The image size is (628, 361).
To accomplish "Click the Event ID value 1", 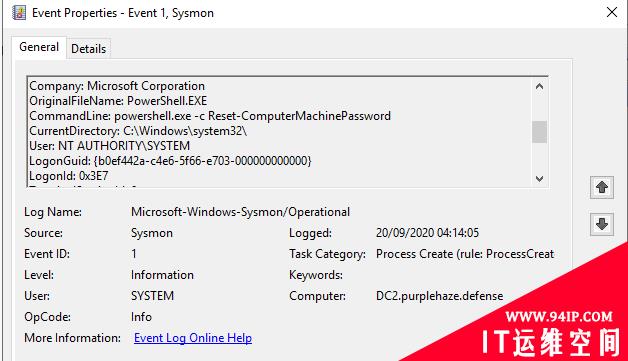I will (134, 254).
